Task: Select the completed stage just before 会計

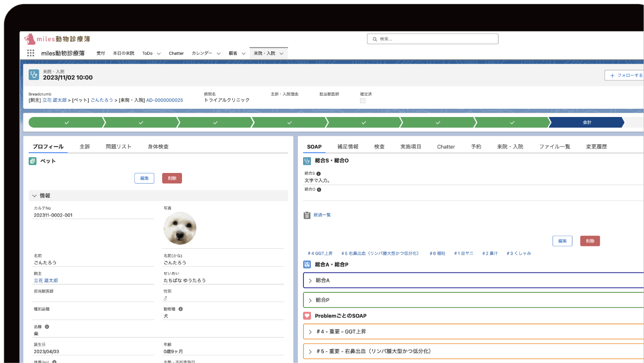Action: click(512, 123)
